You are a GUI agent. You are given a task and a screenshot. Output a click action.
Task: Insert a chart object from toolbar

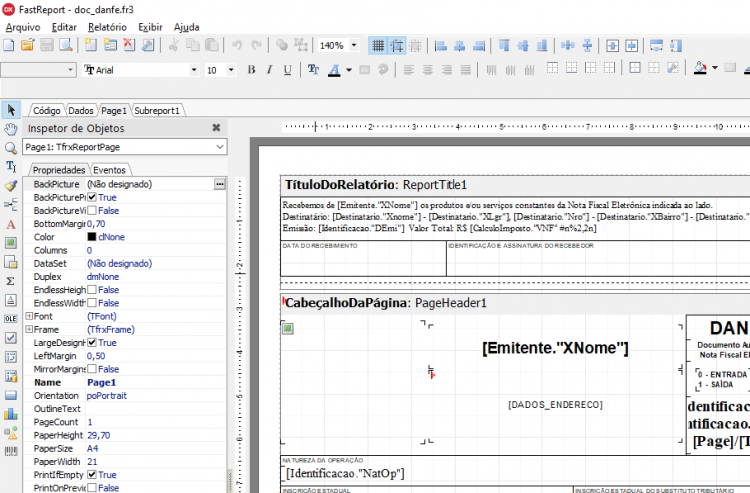[11, 414]
